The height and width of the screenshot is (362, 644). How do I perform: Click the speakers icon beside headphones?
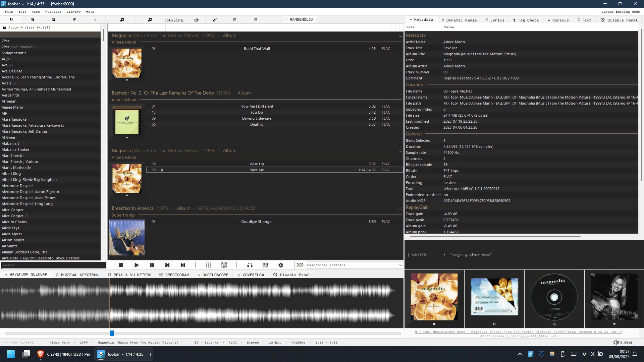pyautogui.click(x=265, y=265)
